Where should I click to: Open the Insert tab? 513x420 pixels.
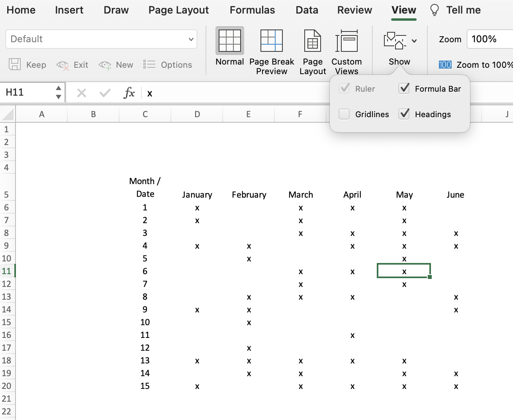[69, 10]
